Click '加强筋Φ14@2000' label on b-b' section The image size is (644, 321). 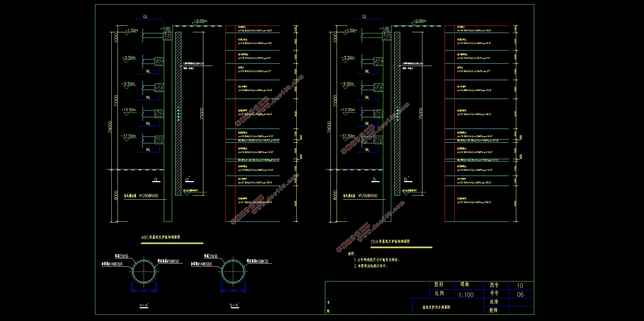(x=201, y=264)
